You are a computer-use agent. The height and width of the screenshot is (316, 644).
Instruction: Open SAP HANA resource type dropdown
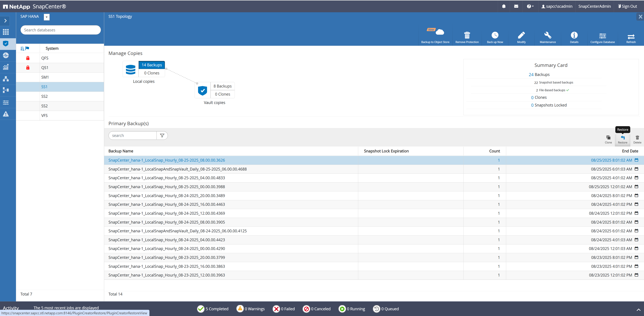pos(46,17)
